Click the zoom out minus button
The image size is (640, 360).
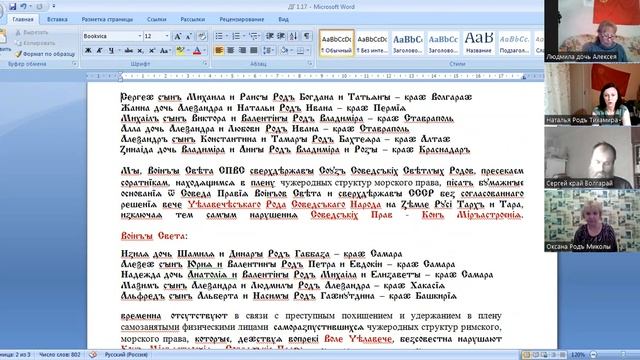(x=593, y=355)
